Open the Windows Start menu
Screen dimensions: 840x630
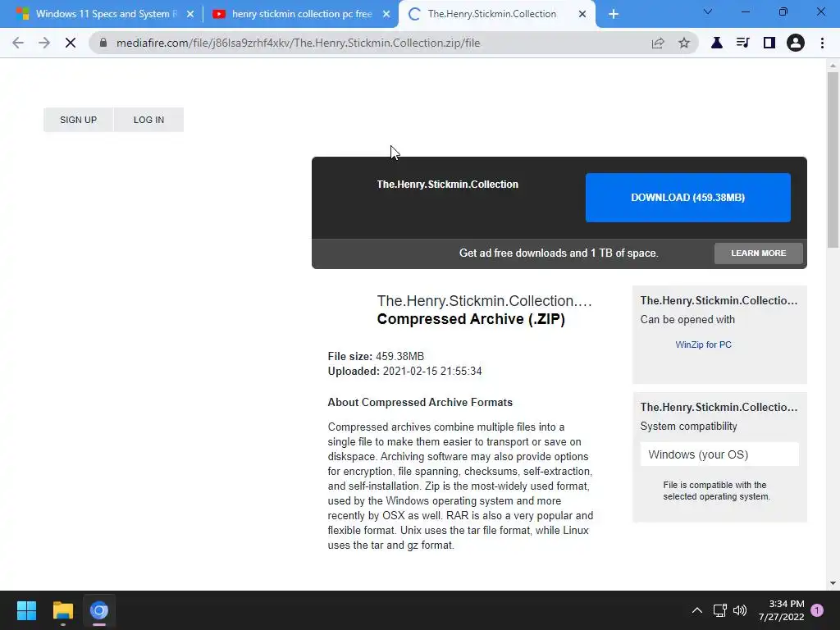pyautogui.click(x=26, y=610)
